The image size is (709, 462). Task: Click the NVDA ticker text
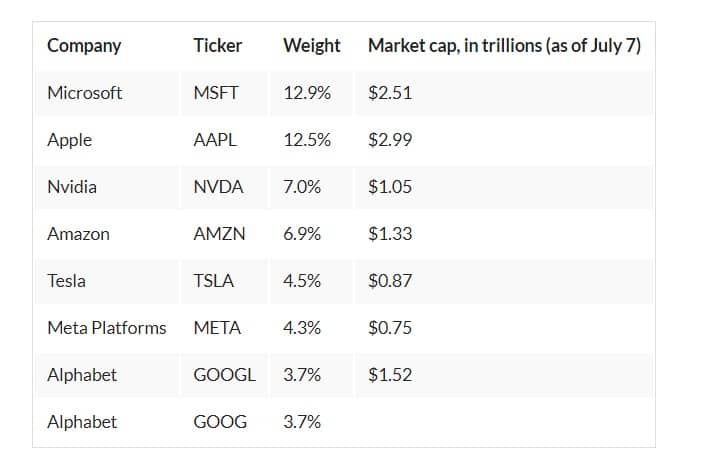point(218,187)
